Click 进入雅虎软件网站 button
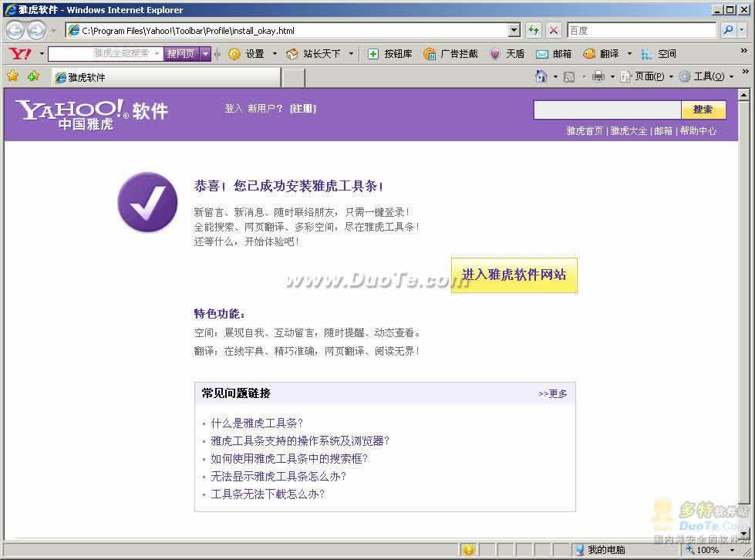Screen dimensions: 755x560 coord(514,275)
